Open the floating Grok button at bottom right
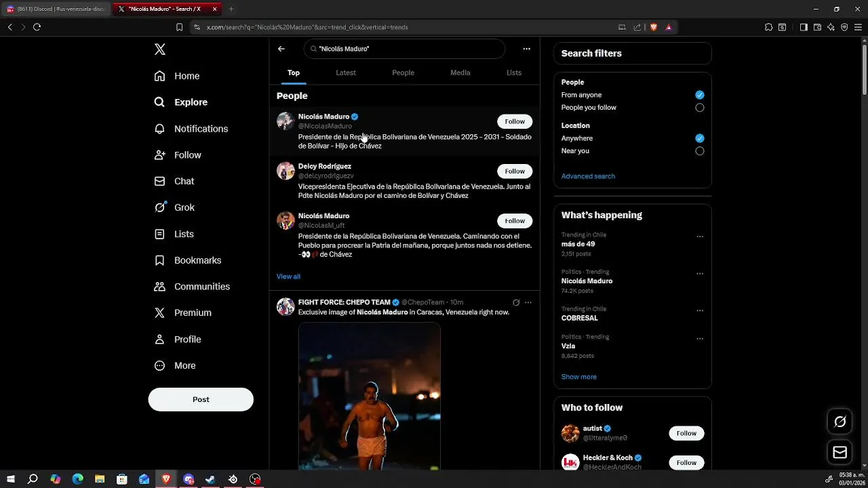The image size is (868, 488). pyautogui.click(x=840, y=422)
